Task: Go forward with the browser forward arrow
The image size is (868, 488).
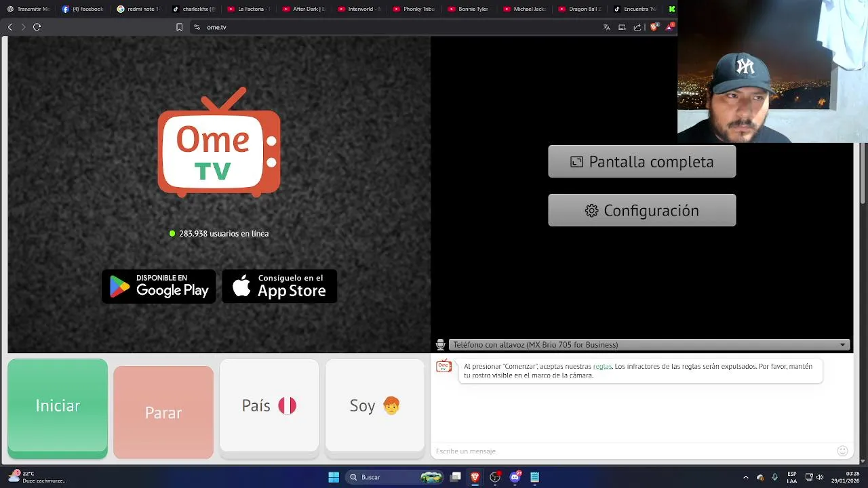Action: coord(23,27)
